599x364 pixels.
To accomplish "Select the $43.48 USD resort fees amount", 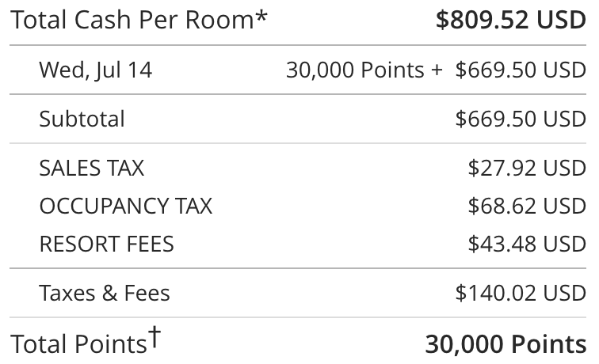I will (x=527, y=244).
